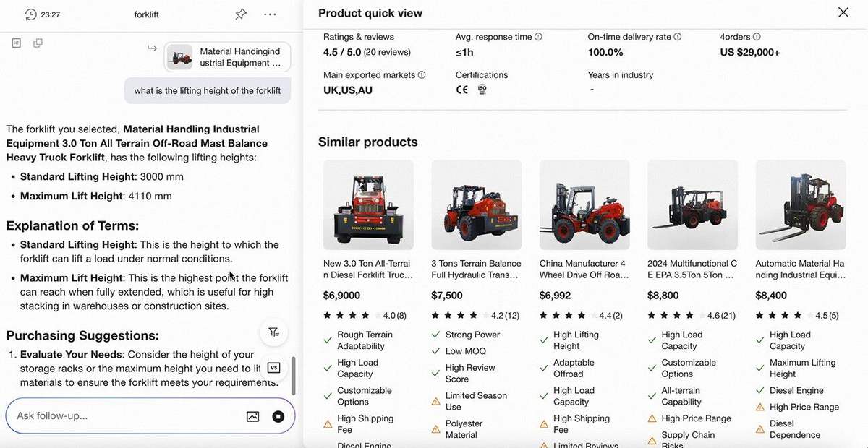Open the VS compare floating button
Screen dimensions: 868x448
click(273, 368)
